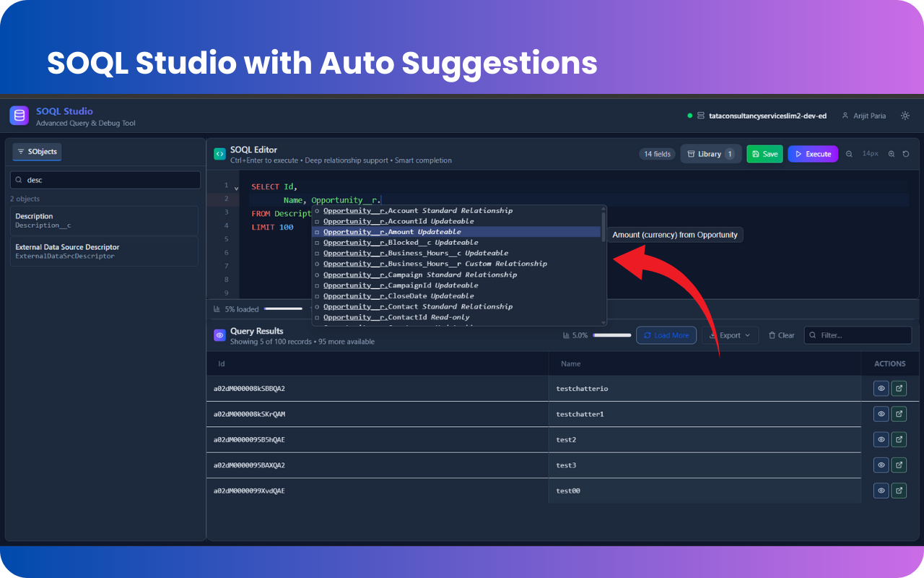Click the SOQL Studio database logo
The height and width of the screenshot is (578, 924).
point(19,116)
